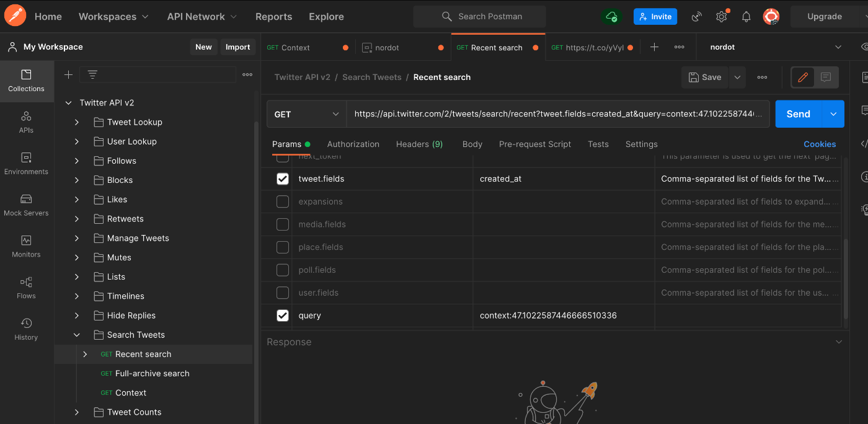This screenshot has width=868, height=424.
Task: Open the Mock Servers sidebar panel
Action: point(26,205)
